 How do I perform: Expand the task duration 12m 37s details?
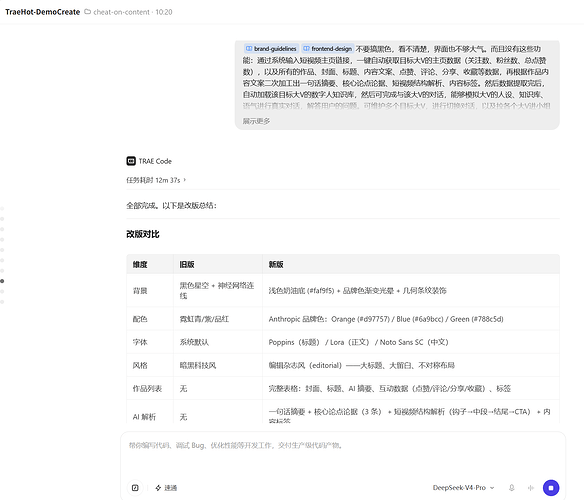[156, 180]
